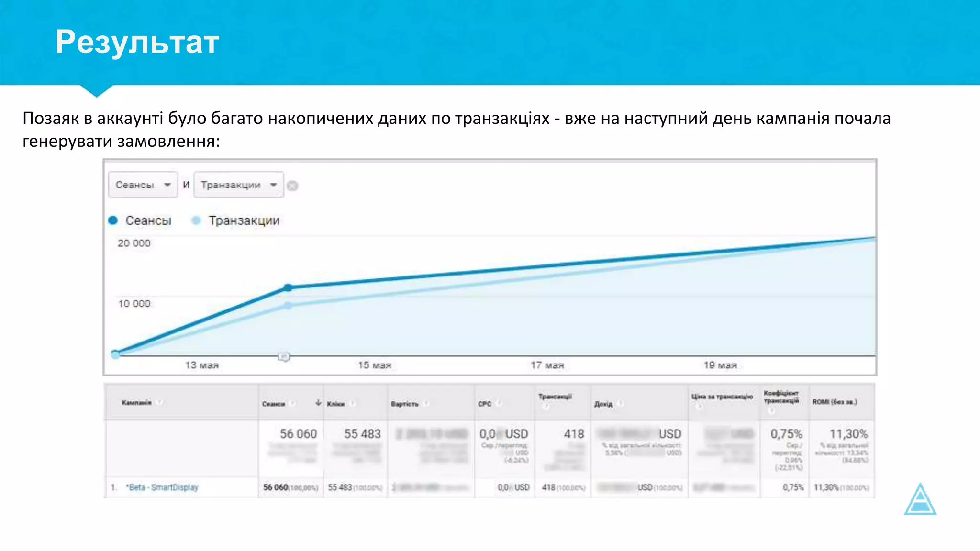Click the summary conversion rate 0,75%
980x551 pixels.
pyautogui.click(x=786, y=434)
